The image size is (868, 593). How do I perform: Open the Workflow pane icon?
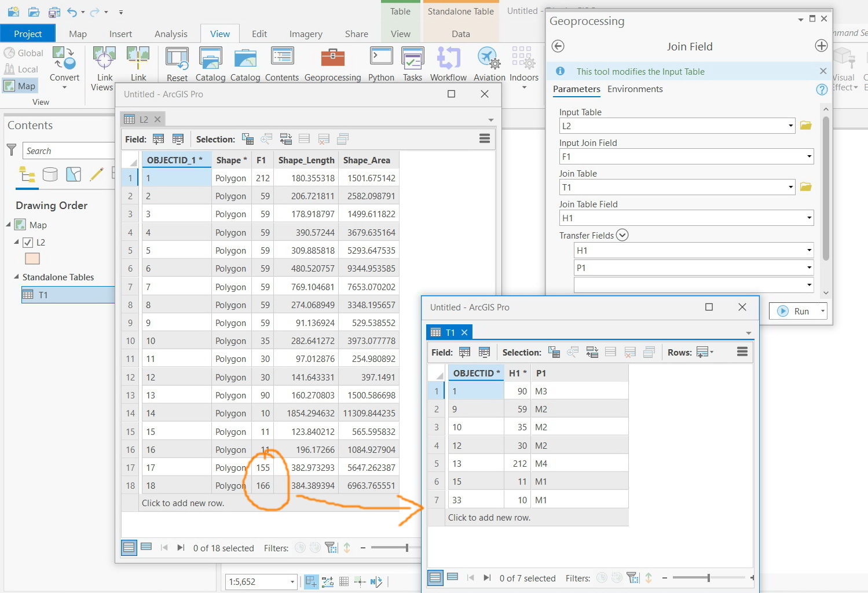tap(448, 64)
